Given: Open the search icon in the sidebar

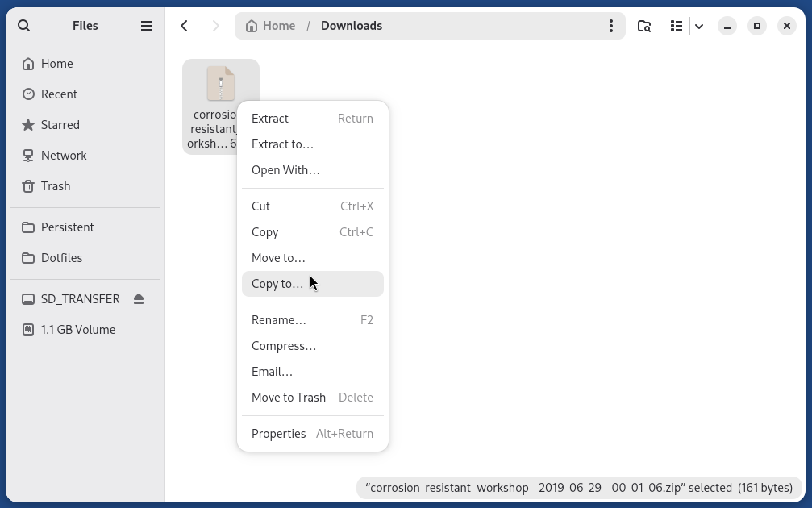Looking at the screenshot, I should (x=23, y=25).
